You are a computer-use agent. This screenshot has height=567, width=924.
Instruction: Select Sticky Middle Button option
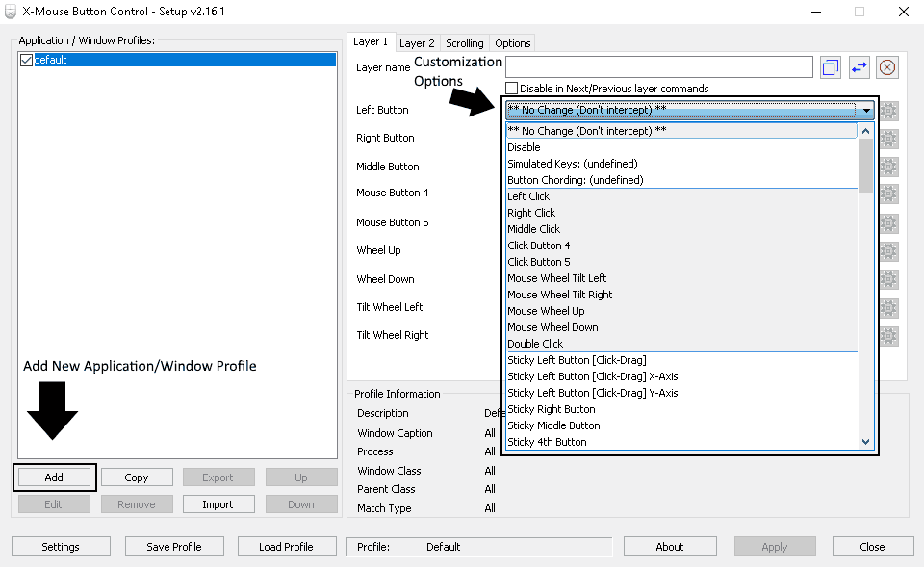(x=681, y=425)
